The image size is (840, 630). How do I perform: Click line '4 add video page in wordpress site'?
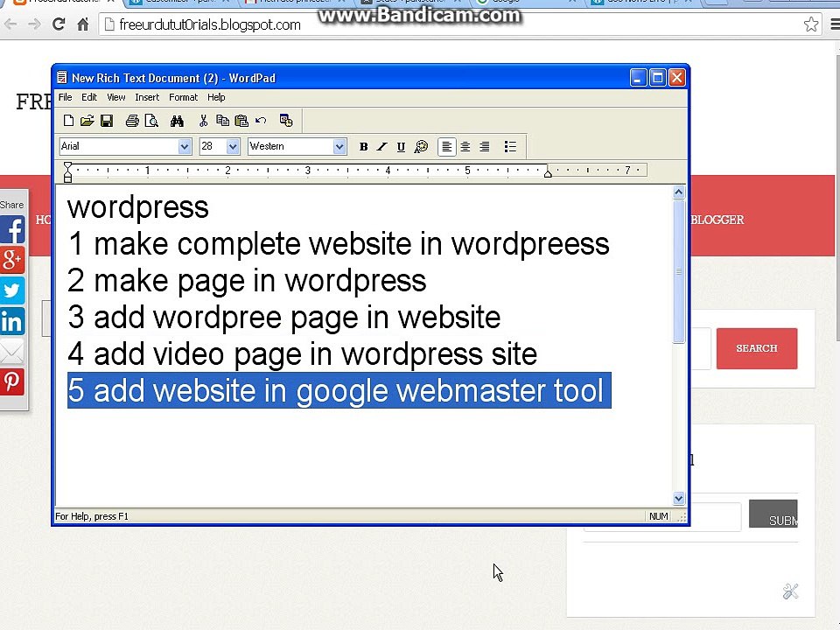point(303,354)
